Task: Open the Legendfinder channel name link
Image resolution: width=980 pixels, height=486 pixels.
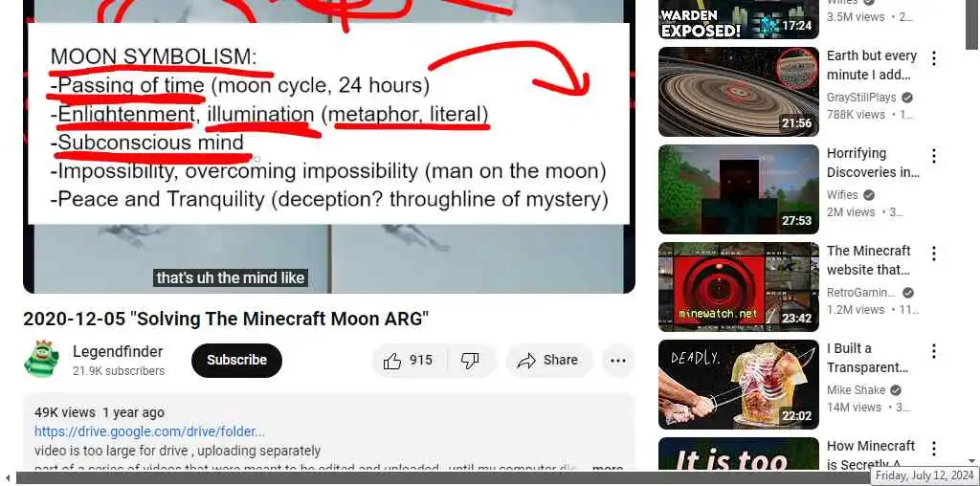Action: pos(118,352)
